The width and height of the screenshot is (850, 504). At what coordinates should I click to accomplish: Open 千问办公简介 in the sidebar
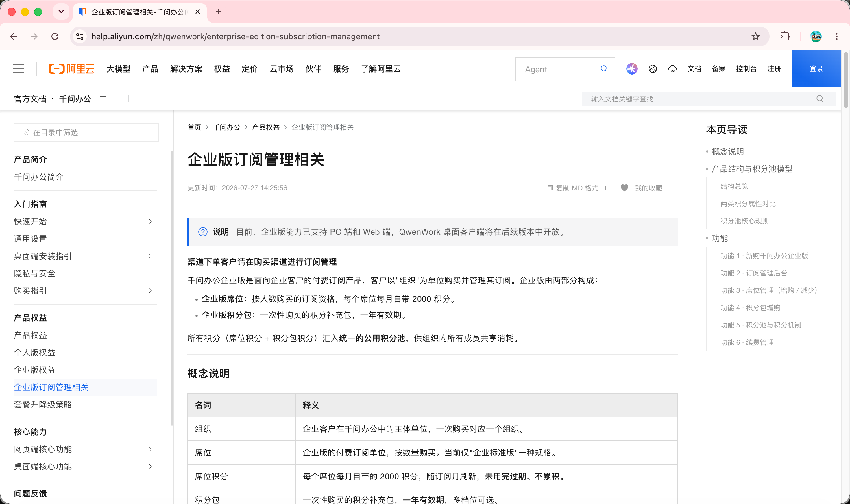tap(39, 177)
